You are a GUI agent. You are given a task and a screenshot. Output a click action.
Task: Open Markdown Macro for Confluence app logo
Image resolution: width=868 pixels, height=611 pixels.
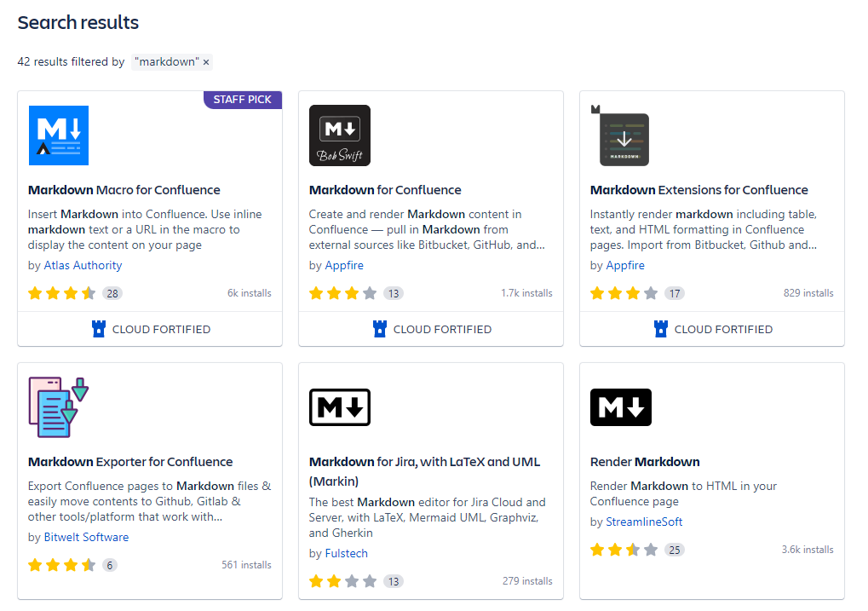coord(59,135)
